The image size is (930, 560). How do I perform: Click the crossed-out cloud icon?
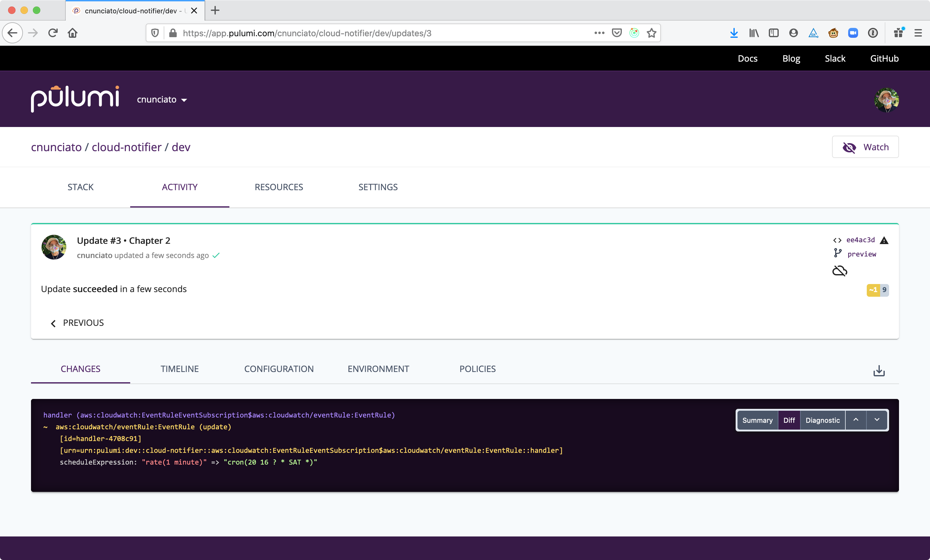click(840, 271)
